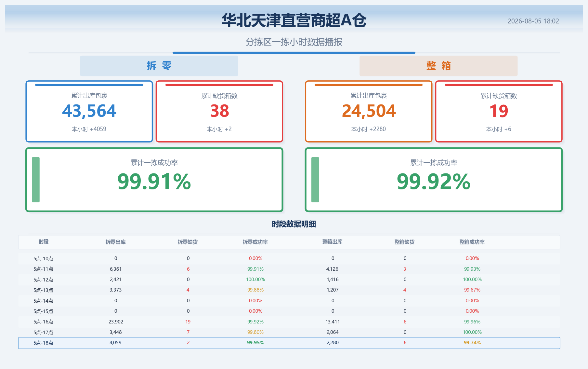This screenshot has height=369, width=588.
Task: Click the 99.96% 整箱成功率 value
Action: click(x=472, y=321)
